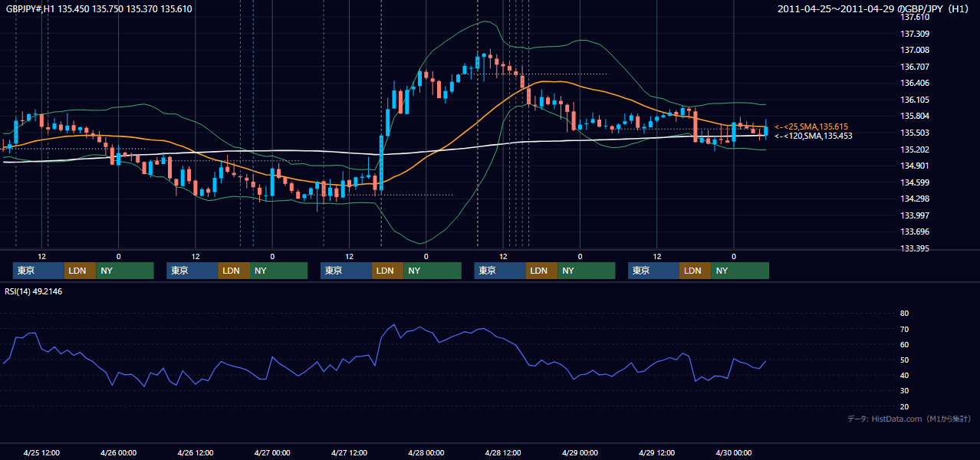Click the LDN session block for 4/25
The image size is (980, 460).
point(80,271)
